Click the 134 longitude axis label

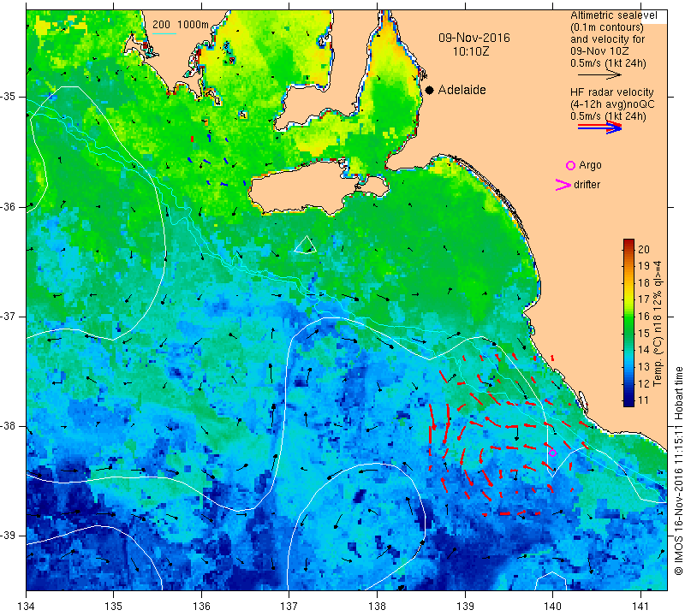pos(27,607)
